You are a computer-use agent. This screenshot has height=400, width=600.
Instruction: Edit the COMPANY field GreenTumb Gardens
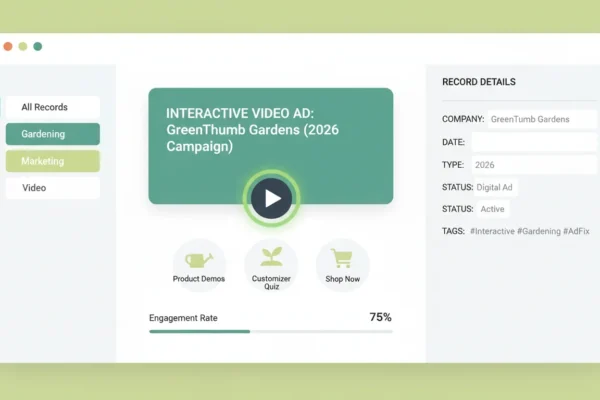(542, 119)
